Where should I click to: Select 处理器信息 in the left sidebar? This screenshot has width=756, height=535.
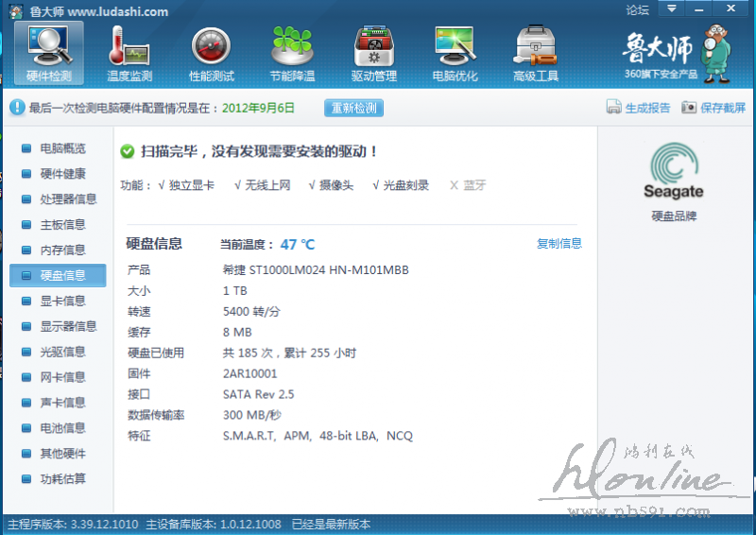tap(68, 199)
